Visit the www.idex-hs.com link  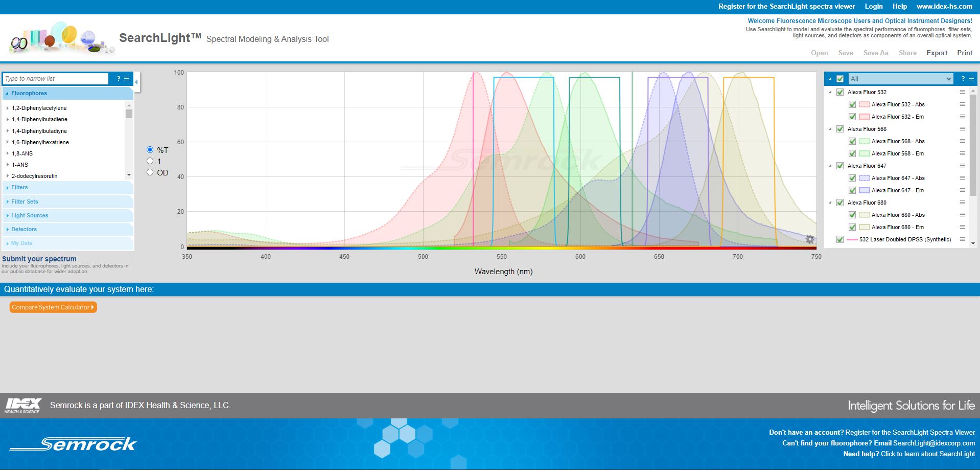[x=944, y=6]
